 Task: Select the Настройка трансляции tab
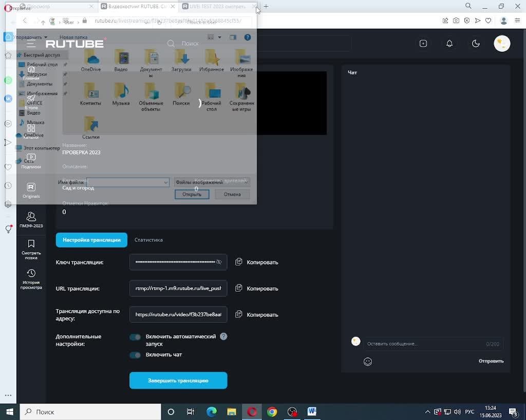click(x=91, y=240)
